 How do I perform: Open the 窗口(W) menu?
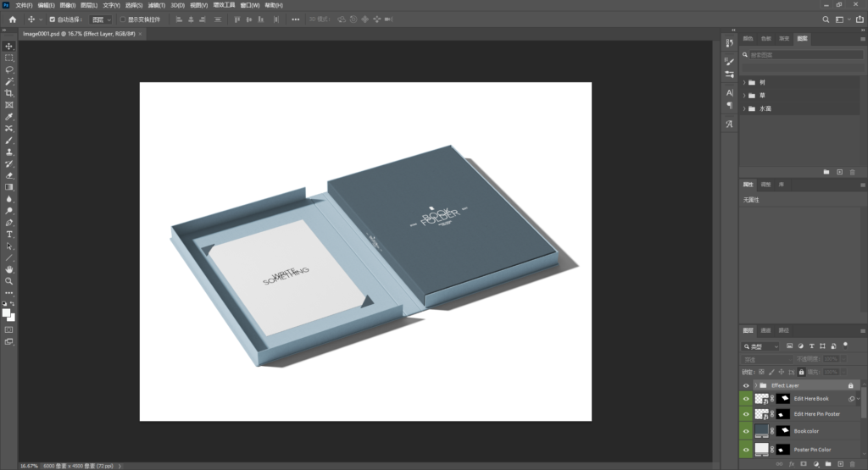[250, 5]
